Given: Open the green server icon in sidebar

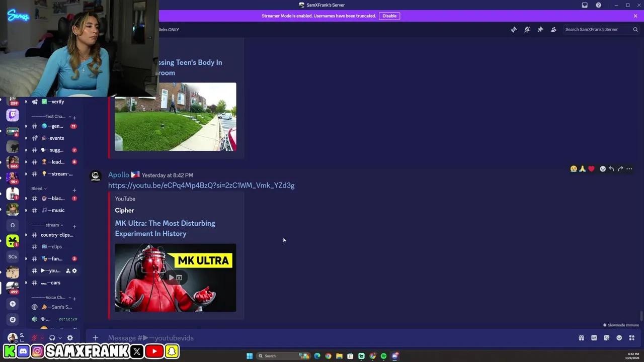Looking at the screenshot, I should 13,241.
